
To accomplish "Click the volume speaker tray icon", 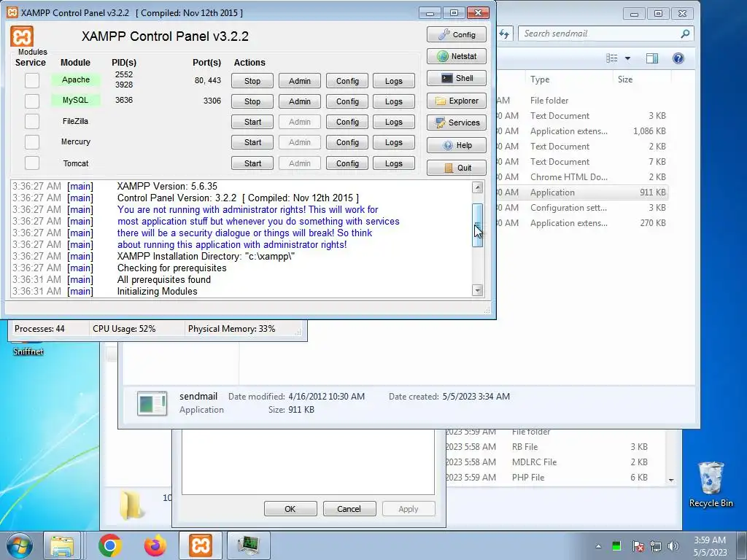I will (x=673, y=545).
